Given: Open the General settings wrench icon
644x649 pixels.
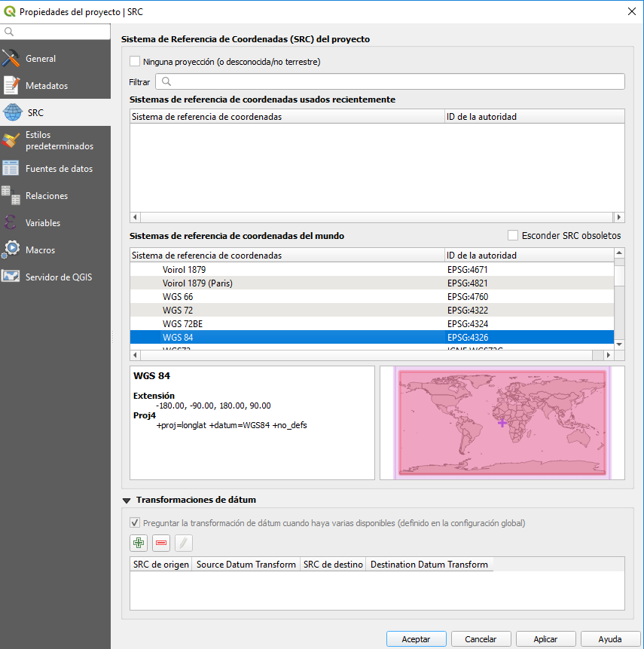Looking at the screenshot, I should tap(11, 59).
